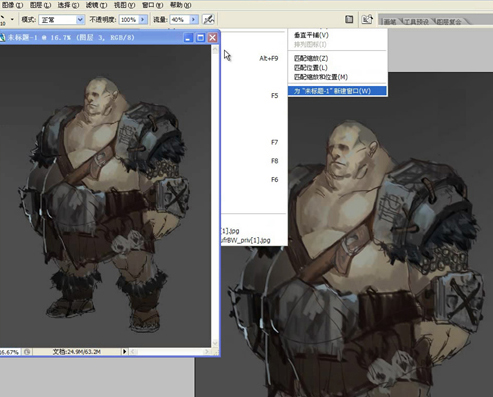Switch to the 图层复合 palette tab
This screenshot has width=493, height=397.
click(x=449, y=22)
